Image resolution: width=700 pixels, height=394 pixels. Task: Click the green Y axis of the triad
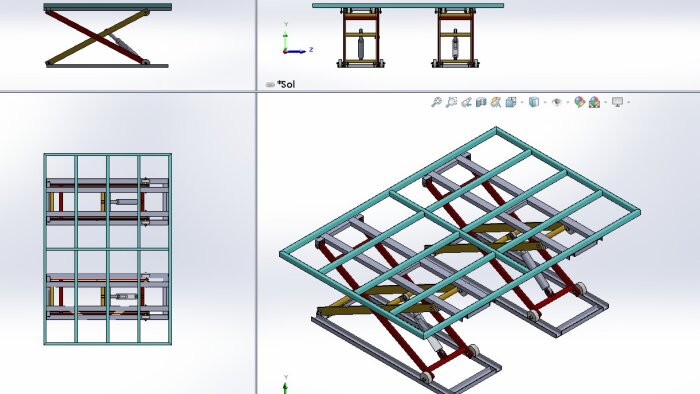[x=286, y=41]
